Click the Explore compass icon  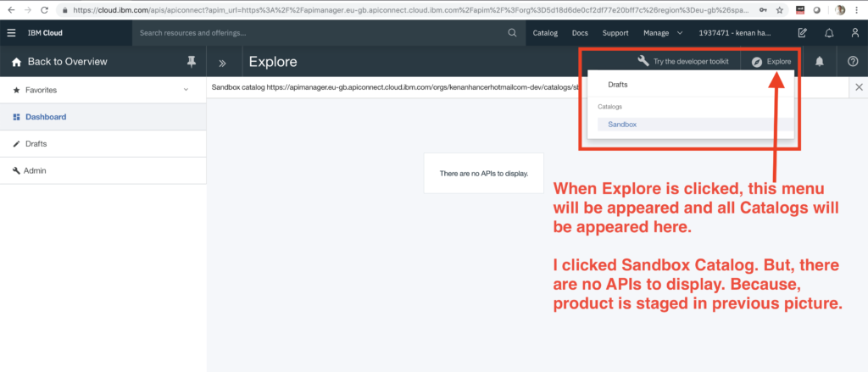coord(757,62)
